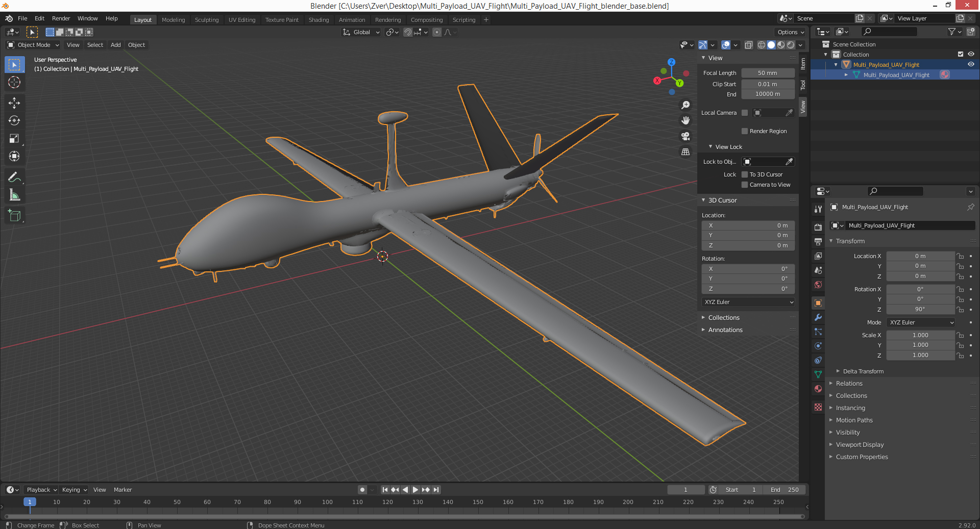
Task: Open Texture properties checker icon
Action: pyautogui.click(x=818, y=407)
